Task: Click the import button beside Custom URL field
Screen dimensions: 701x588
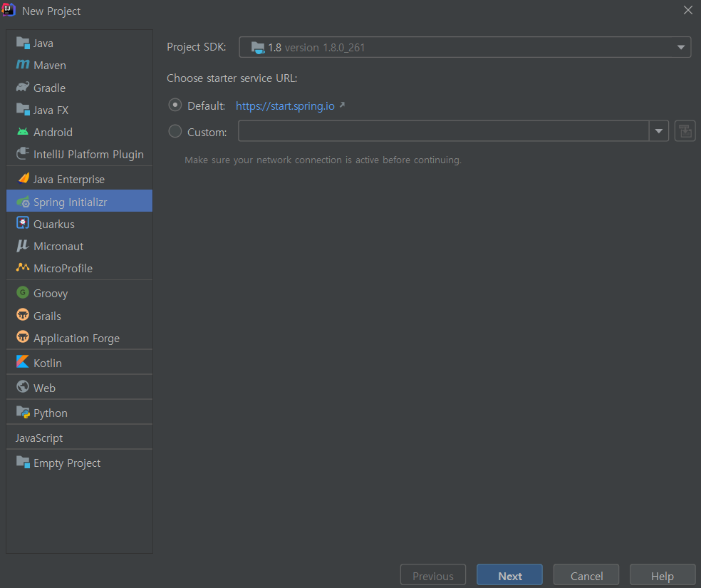Action: coord(685,131)
